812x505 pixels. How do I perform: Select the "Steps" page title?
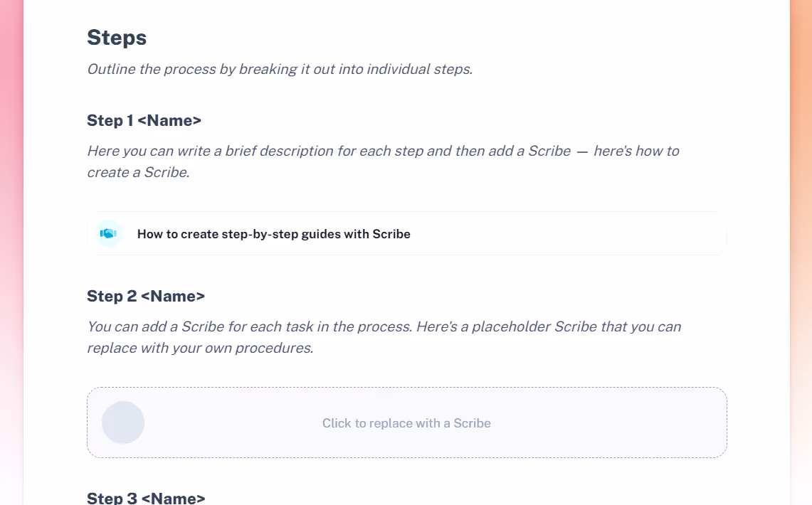click(116, 37)
